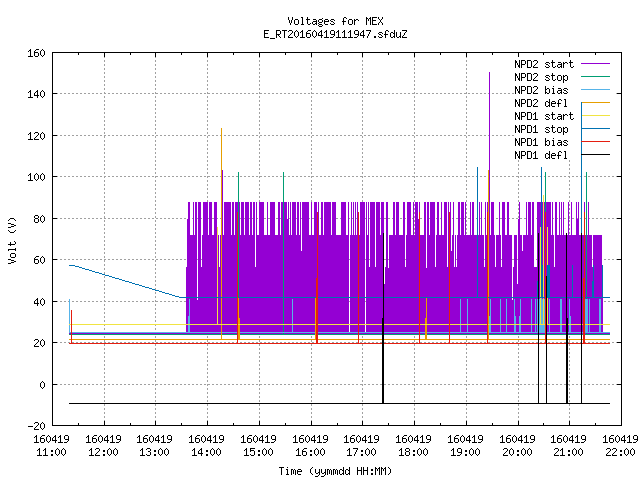
Task: Click the black NPD1 defl legend line
Action: point(596,155)
